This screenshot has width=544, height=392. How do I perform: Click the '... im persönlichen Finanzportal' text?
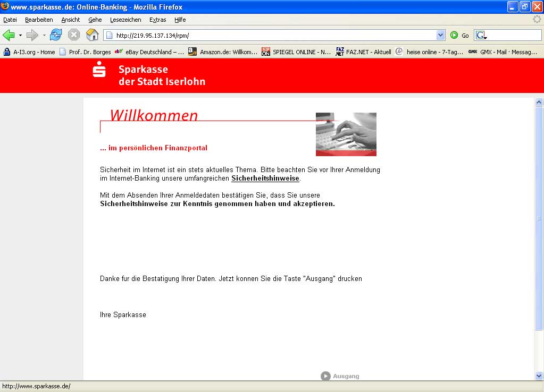point(153,148)
